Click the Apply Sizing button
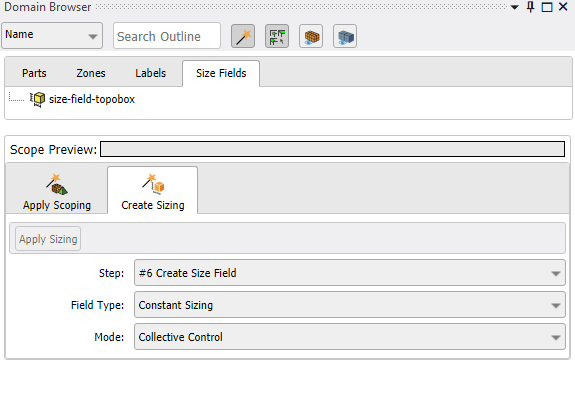 48,239
